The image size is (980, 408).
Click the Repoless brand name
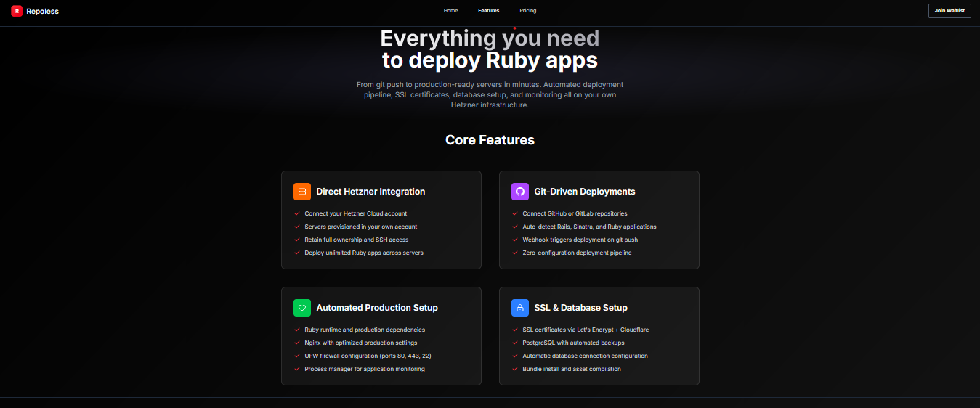click(x=42, y=11)
